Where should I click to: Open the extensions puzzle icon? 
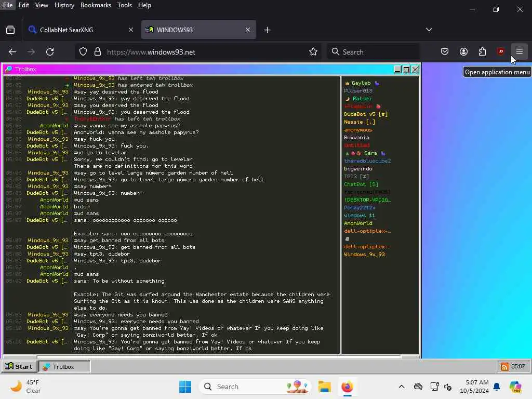tap(482, 51)
